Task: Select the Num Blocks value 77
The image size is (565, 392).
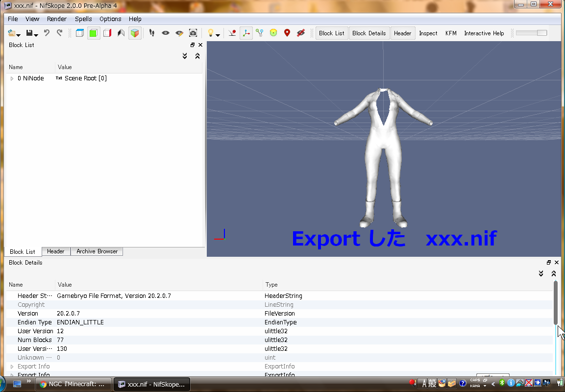Action: (x=60, y=340)
